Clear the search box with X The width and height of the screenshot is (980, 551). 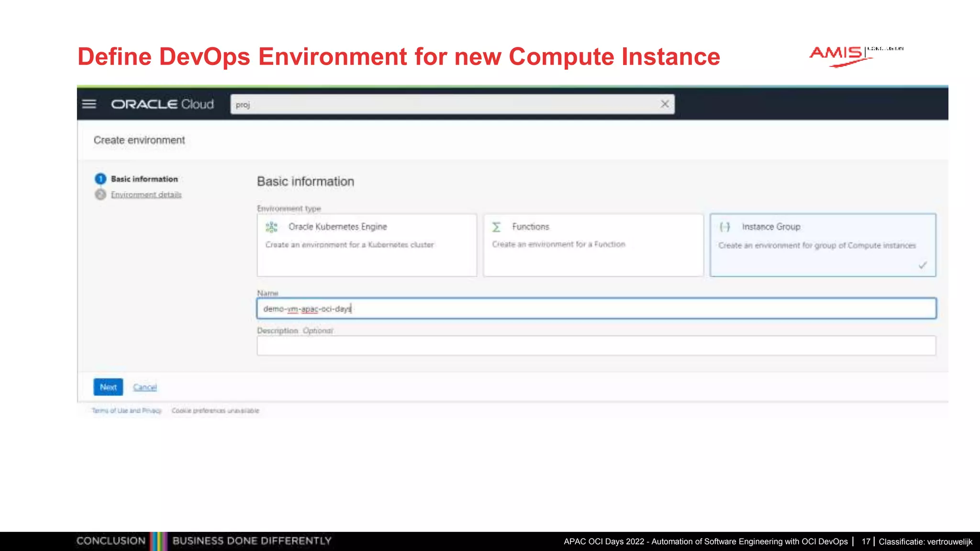point(665,104)
